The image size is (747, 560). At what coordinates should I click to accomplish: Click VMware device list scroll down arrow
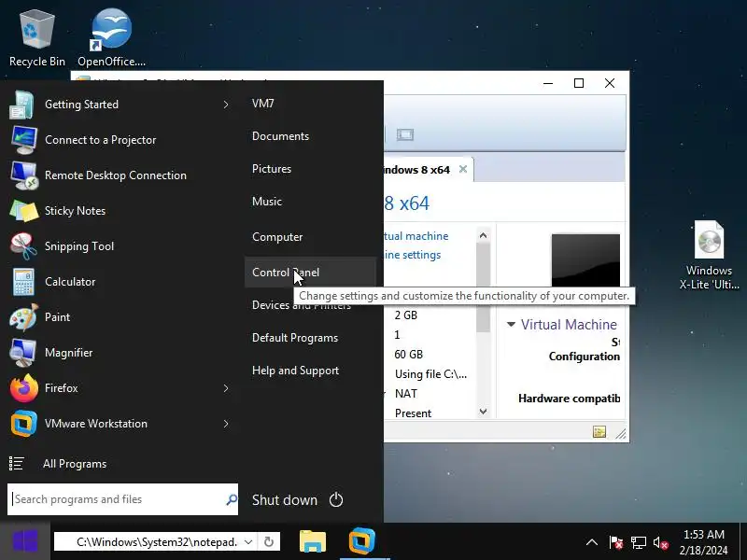483,412
